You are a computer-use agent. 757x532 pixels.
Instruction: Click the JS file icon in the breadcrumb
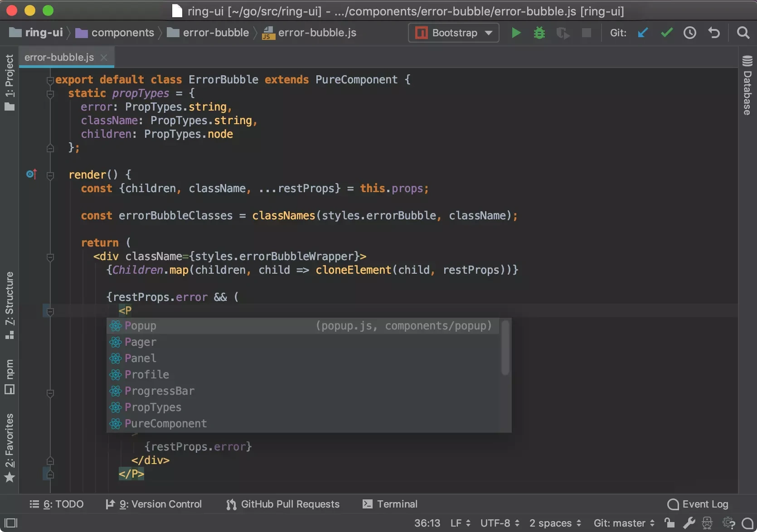[x=268, y=33]
